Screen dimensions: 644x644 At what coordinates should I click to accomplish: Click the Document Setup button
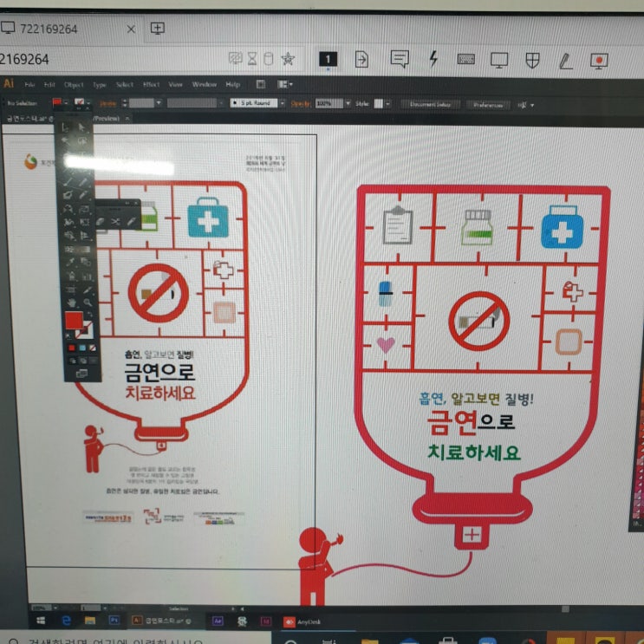430,104
